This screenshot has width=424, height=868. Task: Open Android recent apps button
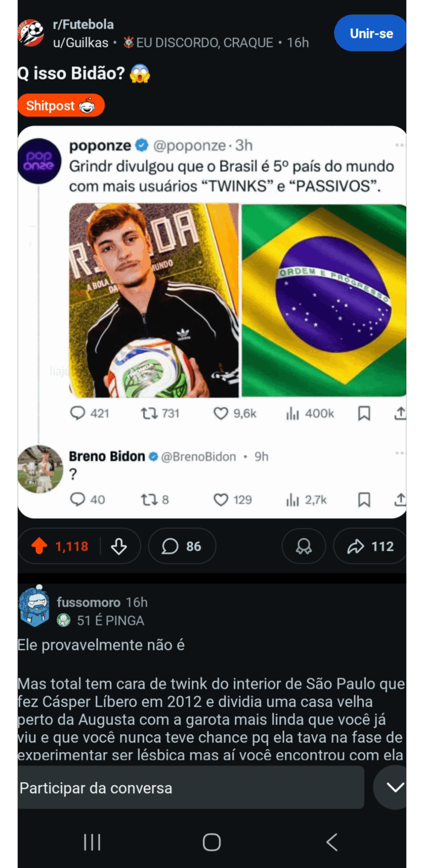[92, 842]
